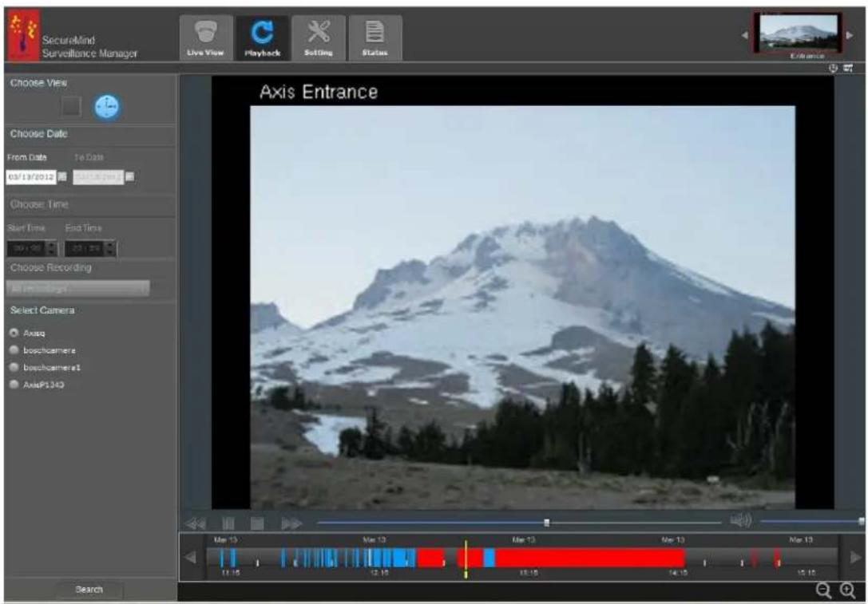Zoom in the timeline
Viewport: 868px width, 604px height.
point(847,590)
